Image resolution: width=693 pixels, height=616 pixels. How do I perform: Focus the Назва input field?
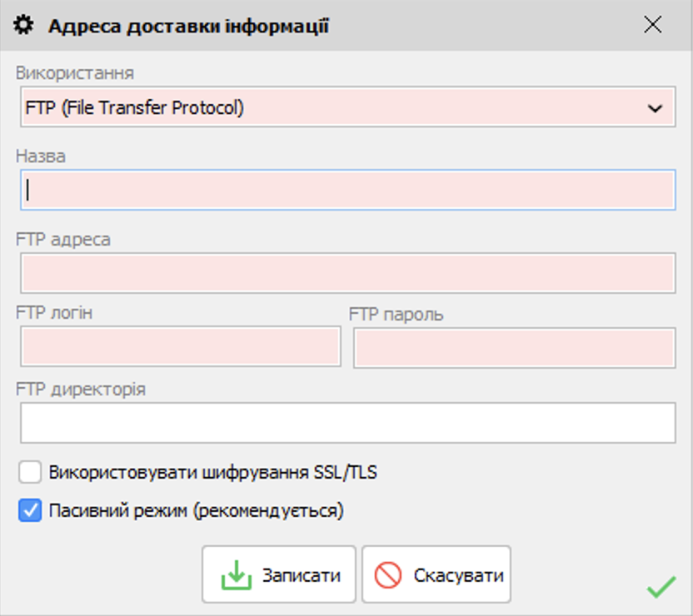pyautogui.click(x=347, y=190)
